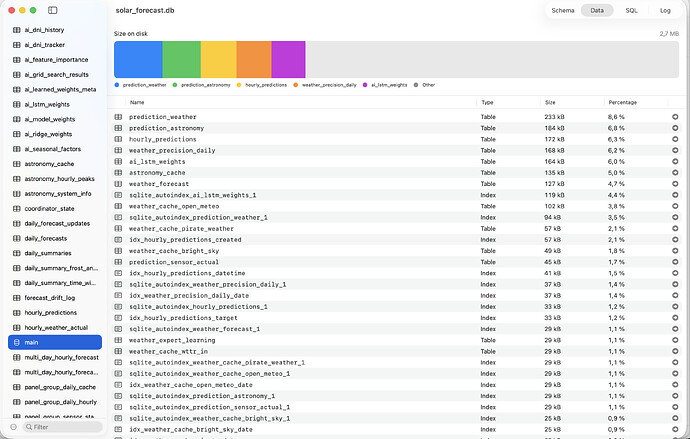Click database icon of main entry
The width and height of the screenshot is (690, 439).
[x=17, y=342]
